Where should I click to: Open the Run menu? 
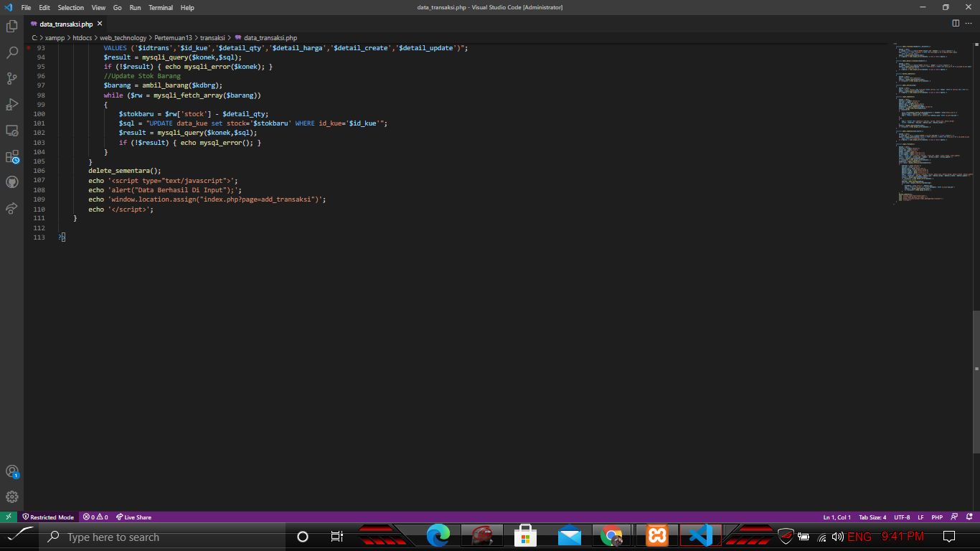[x=135, y=7]
